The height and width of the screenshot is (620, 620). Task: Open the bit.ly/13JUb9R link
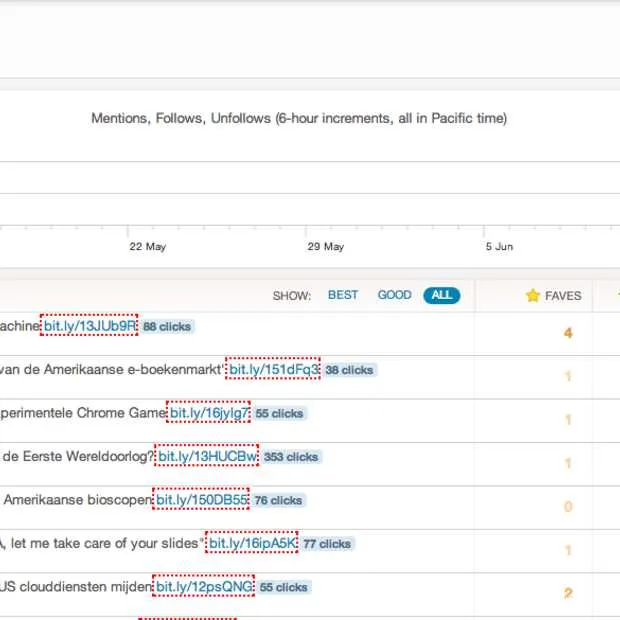(x=90, y=326)
